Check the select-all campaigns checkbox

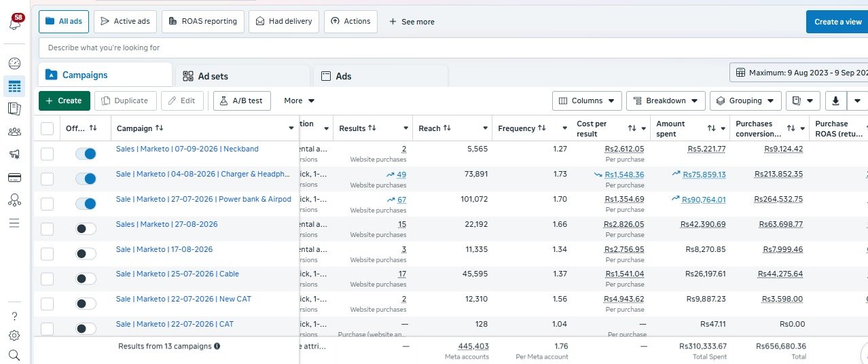coord(47,128)
